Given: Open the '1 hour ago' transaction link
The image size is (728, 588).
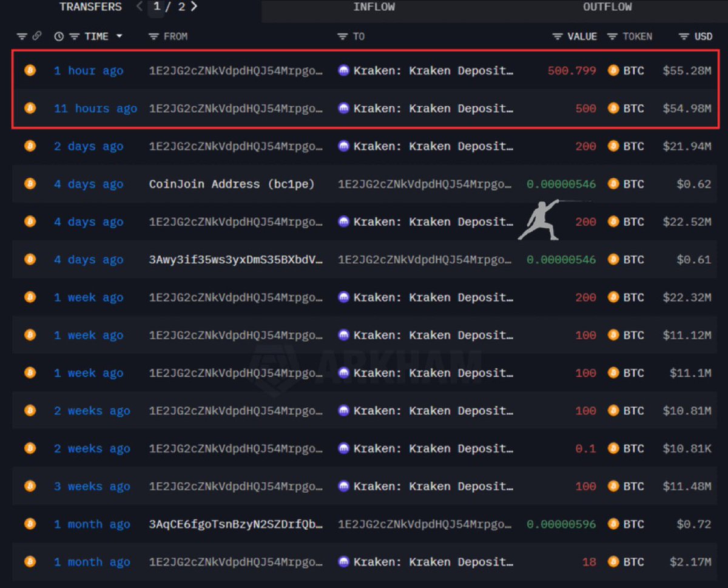Looking at the screenshot, I should coord(89,70).
